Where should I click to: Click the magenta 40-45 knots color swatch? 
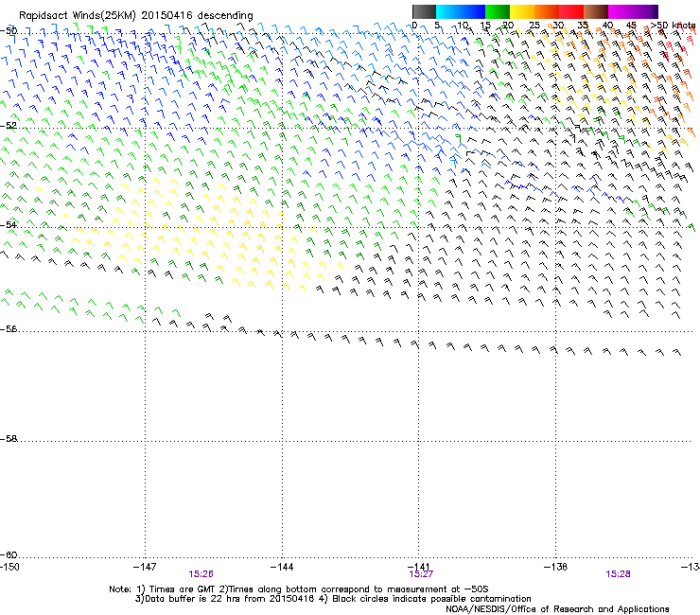click(x=621, y=11)
